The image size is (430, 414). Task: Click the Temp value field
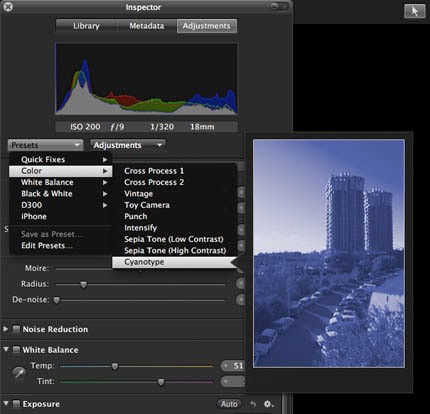coord(233,366)
